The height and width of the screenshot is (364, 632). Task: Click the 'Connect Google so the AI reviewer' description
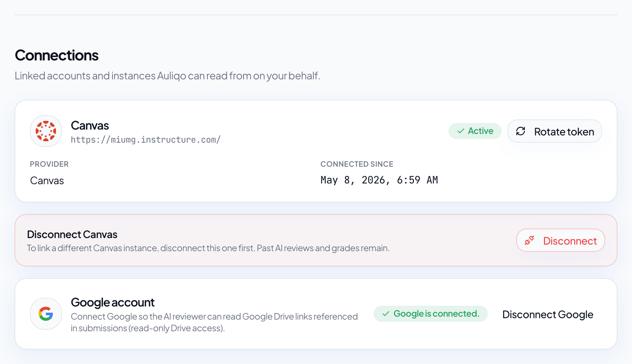click(214, 322)
